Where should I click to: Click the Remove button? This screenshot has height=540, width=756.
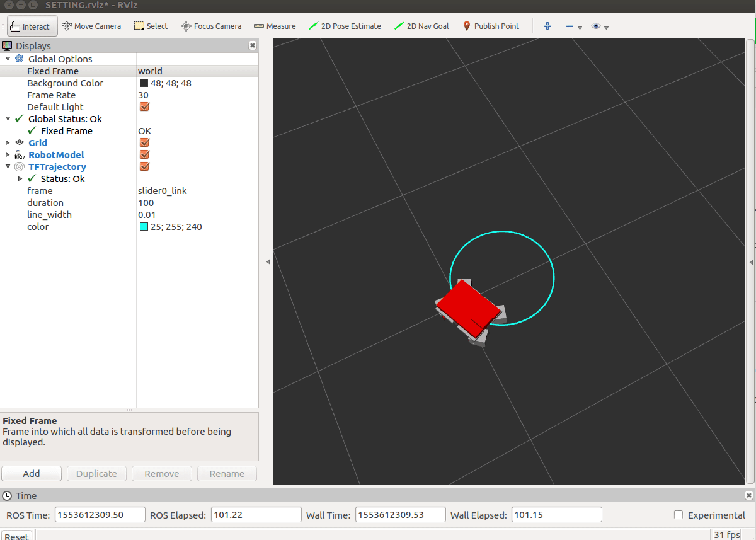click(162, 473)
